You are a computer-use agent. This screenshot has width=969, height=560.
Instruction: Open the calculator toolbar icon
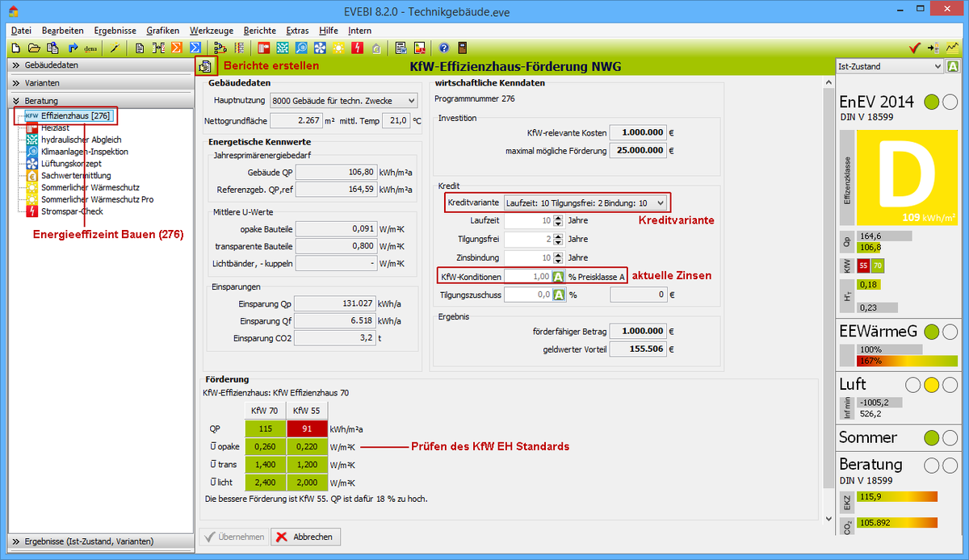pyautogui.click(x=463, y=48)
